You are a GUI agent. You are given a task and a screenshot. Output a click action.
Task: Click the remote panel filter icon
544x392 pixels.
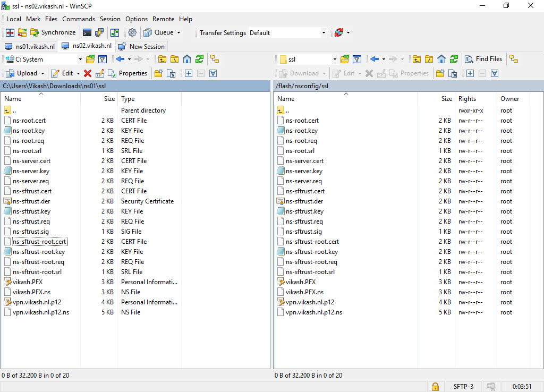tap(356, 59)
